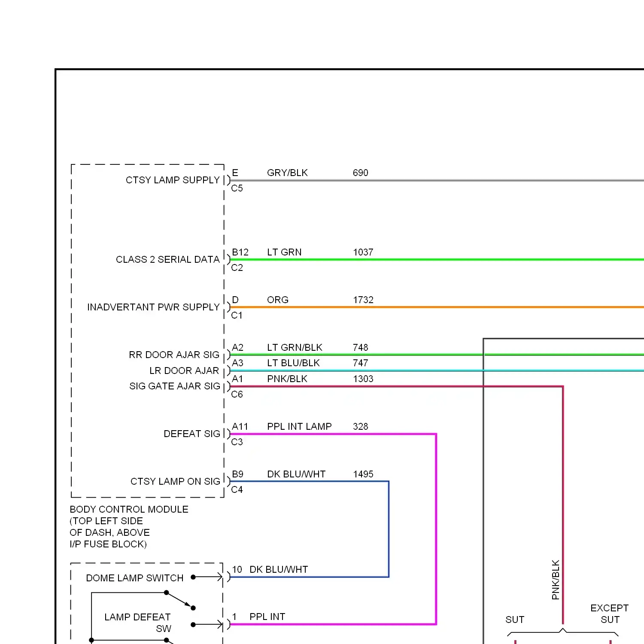
Task: Click DK BLU/WHT label beside 1495
Action: pos(296,474)
